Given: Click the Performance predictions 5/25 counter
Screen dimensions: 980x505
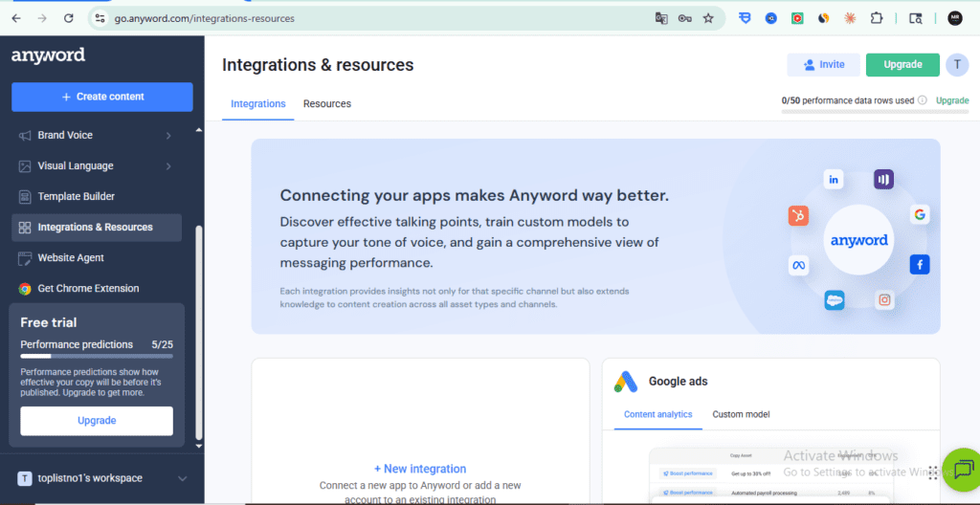Looking at the screenshot, I should click(x=162, y=344).
